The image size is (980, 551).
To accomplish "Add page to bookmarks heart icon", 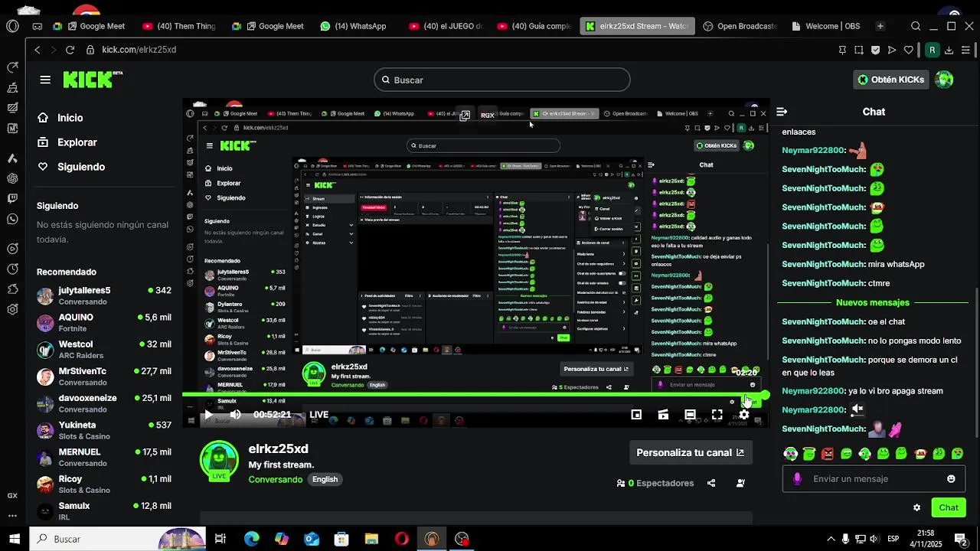I will [x=908, y=50].
